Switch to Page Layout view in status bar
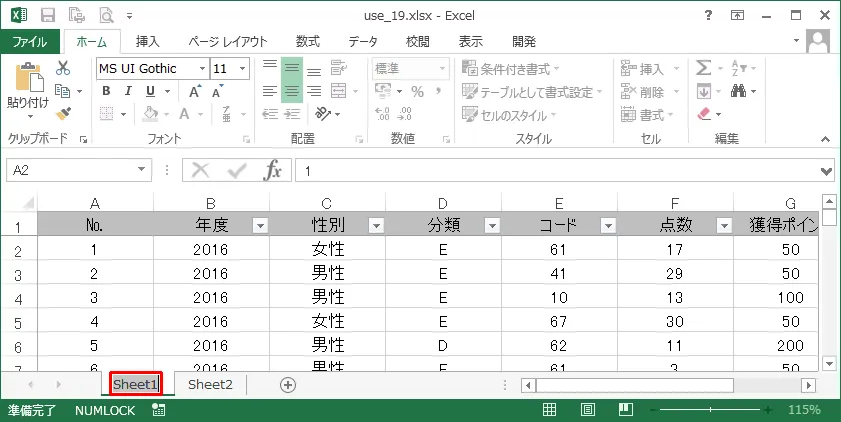The height and width of the screenshot is (422, 841). pyautogui.click(x=588, y=410)
